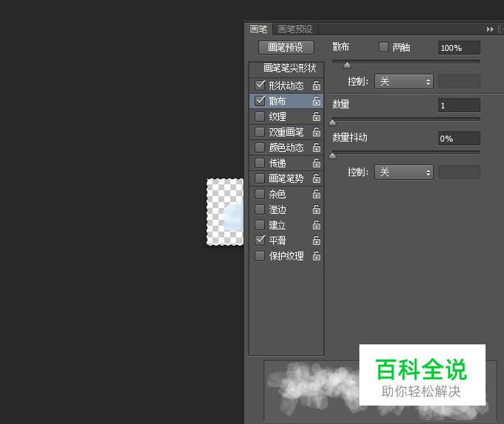Click the 数量 value field

459,105
